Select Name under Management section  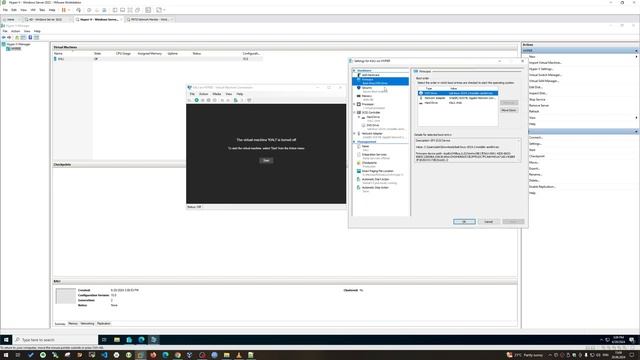[x=365, y=146]
